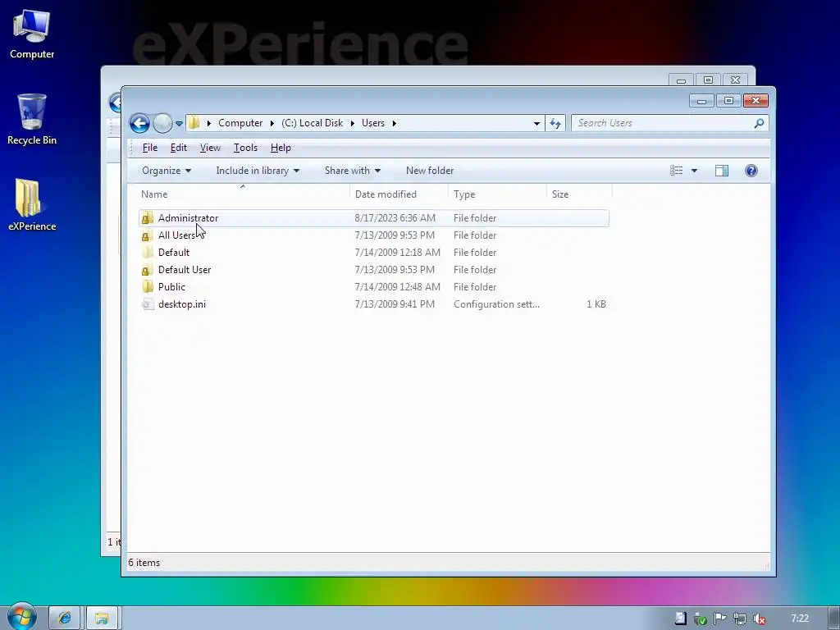Click Windows Explorer taskbar button
Viewport: 840px width, 630px height.
click(102, 619)
